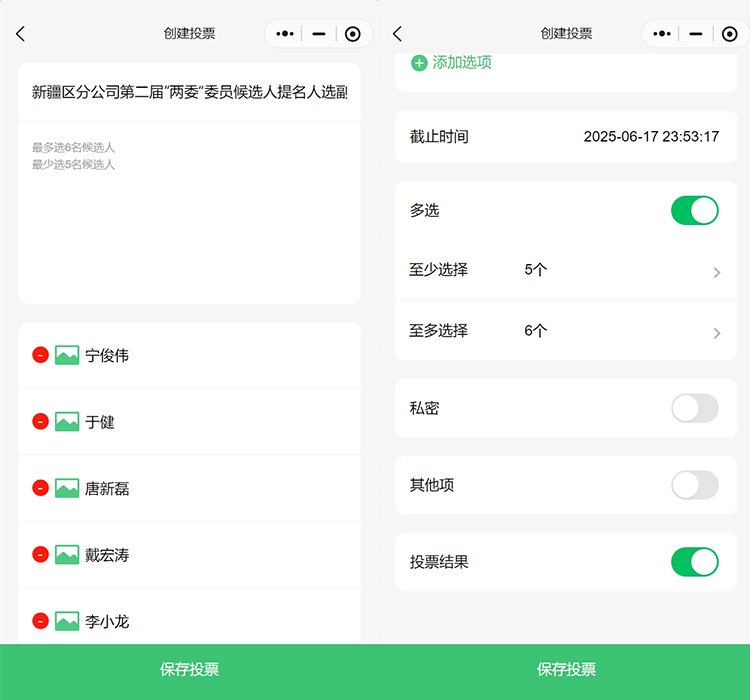Click the image icon next to 李小龙
Screen dimensions: 750x700
[x=67, y=621]
